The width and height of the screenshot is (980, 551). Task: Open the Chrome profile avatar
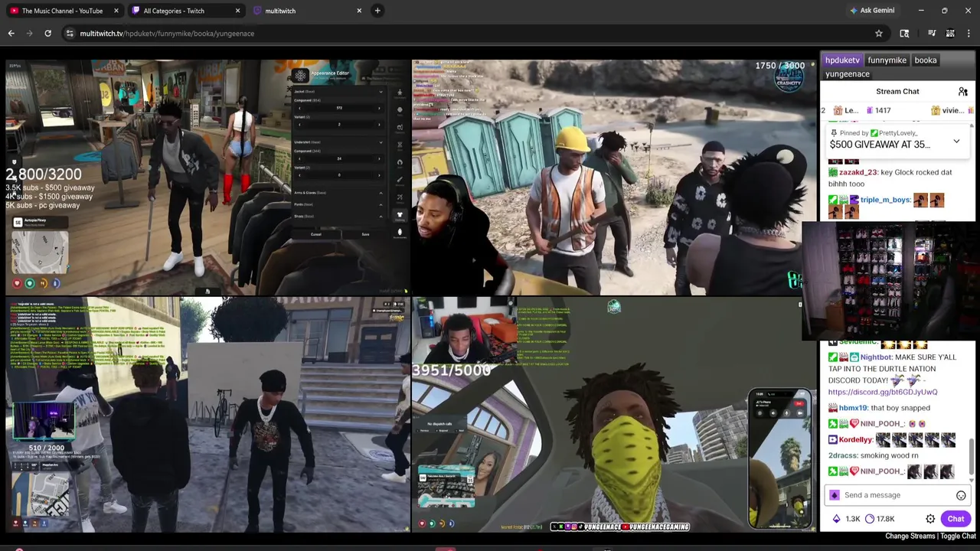pyautogui.click(x=950, y=34)
